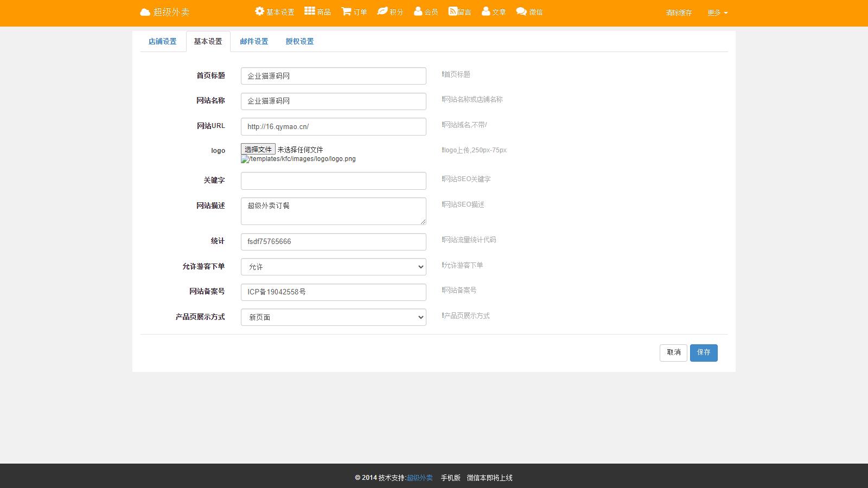
Task: Click the 取消 button
Action: [673, 352]
